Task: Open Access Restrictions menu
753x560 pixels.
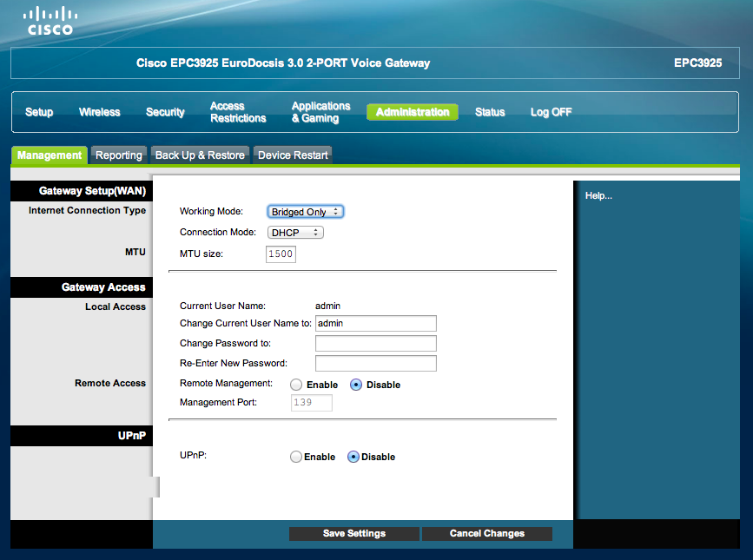Action: 238,112
